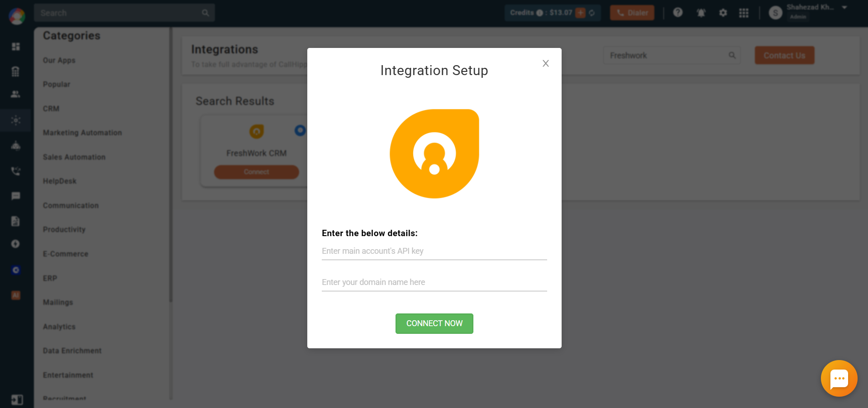Click the top search field
Screen dimensions: 868x408
[124, 13]
